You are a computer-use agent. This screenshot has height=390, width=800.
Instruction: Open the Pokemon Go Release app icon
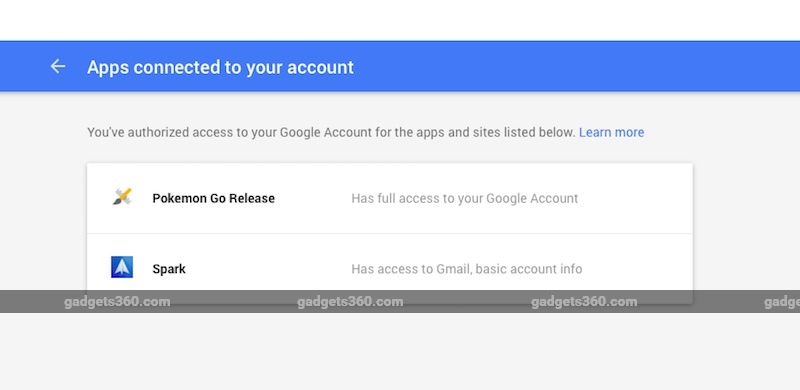(x=122, y=197)
